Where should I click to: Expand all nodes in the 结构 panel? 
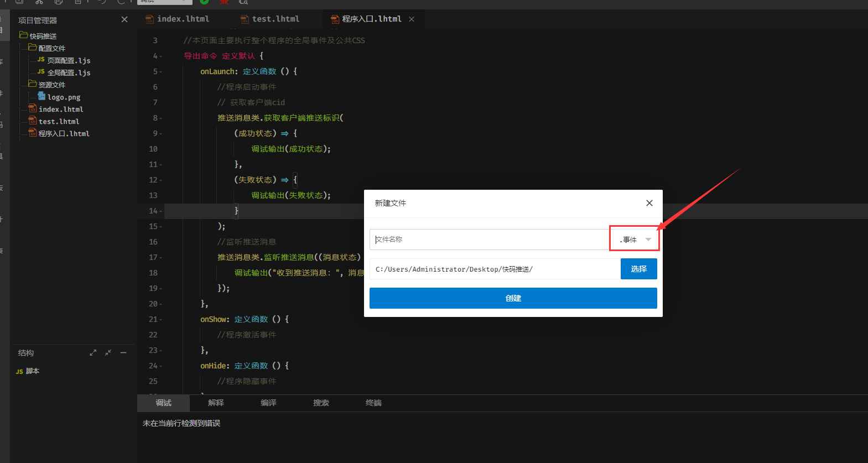(93, 353)
